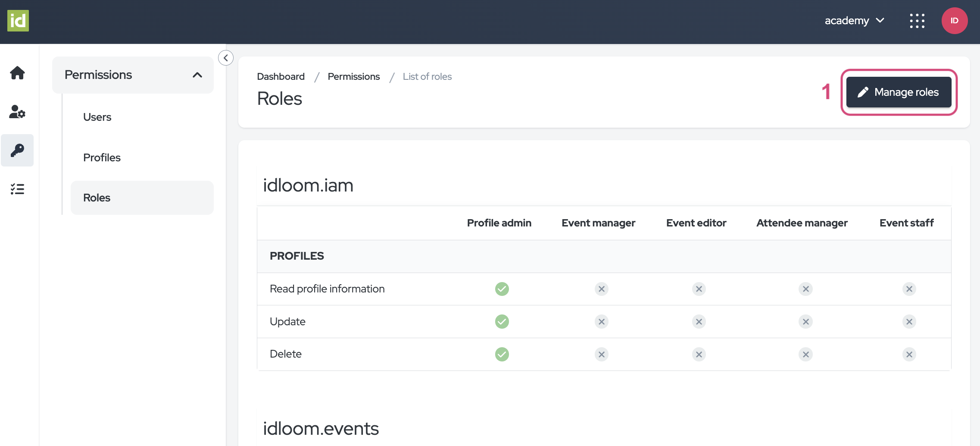Open the apps grid icon in header
This screenshot has height=446, width=980.
pyautogui.click(x=917, y=20)
